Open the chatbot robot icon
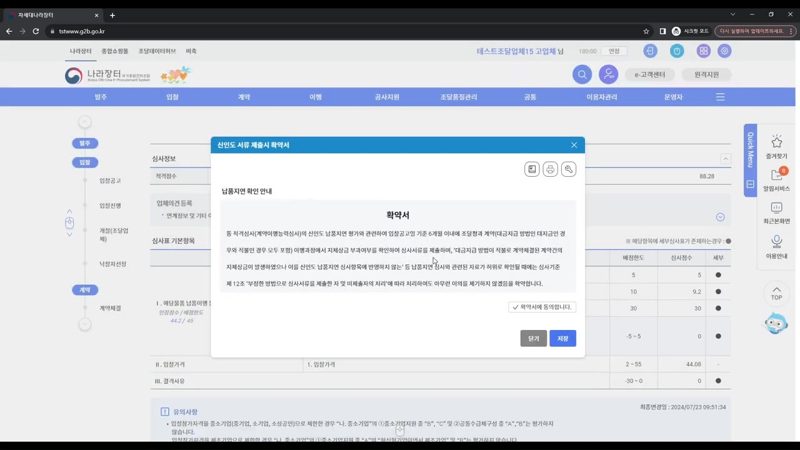Image resolution: width=800 pixels, height=450 pixels. (776, 324)
